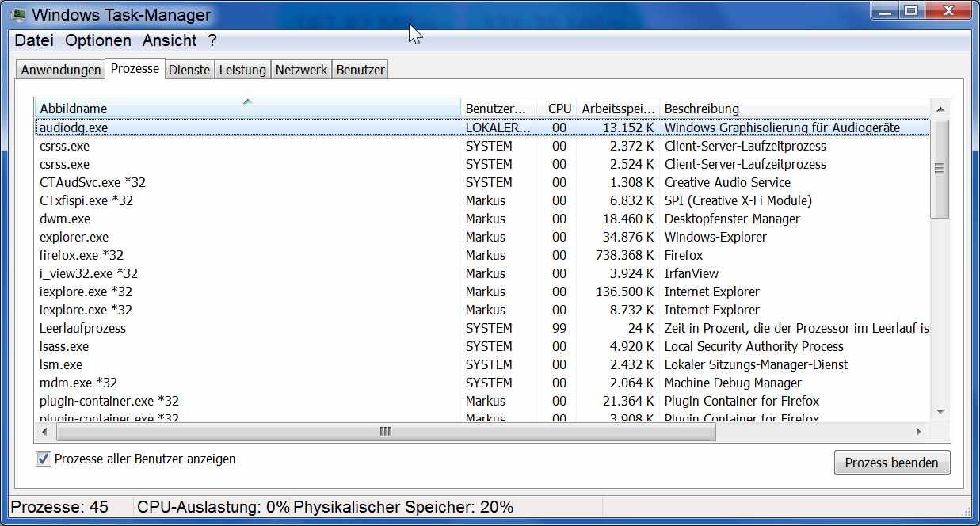Screen dimensions: 980x526
Task: Click the vertical scrollbar up arrow
Action: pyautogui.click(x=940, y=109)
